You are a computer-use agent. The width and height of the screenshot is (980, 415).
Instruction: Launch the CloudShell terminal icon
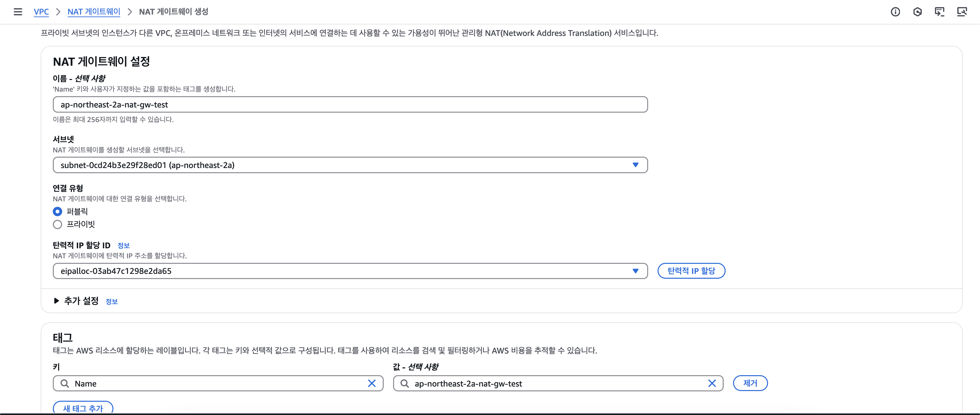[939, 12]
